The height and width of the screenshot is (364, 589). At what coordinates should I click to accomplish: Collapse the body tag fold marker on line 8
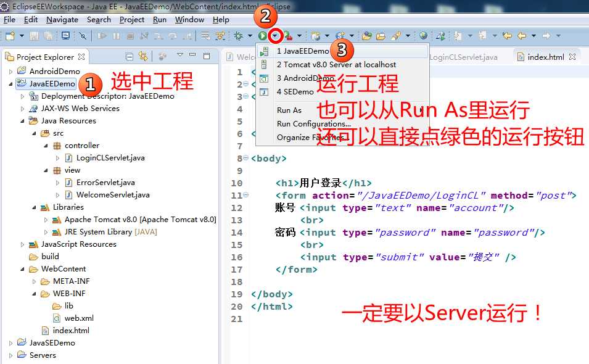[245, 158]
